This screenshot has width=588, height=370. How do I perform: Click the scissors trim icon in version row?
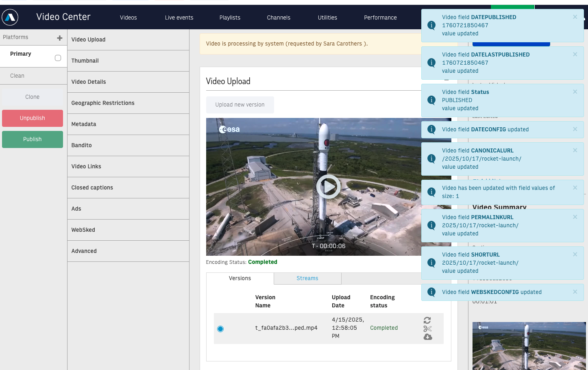[427, 329]
